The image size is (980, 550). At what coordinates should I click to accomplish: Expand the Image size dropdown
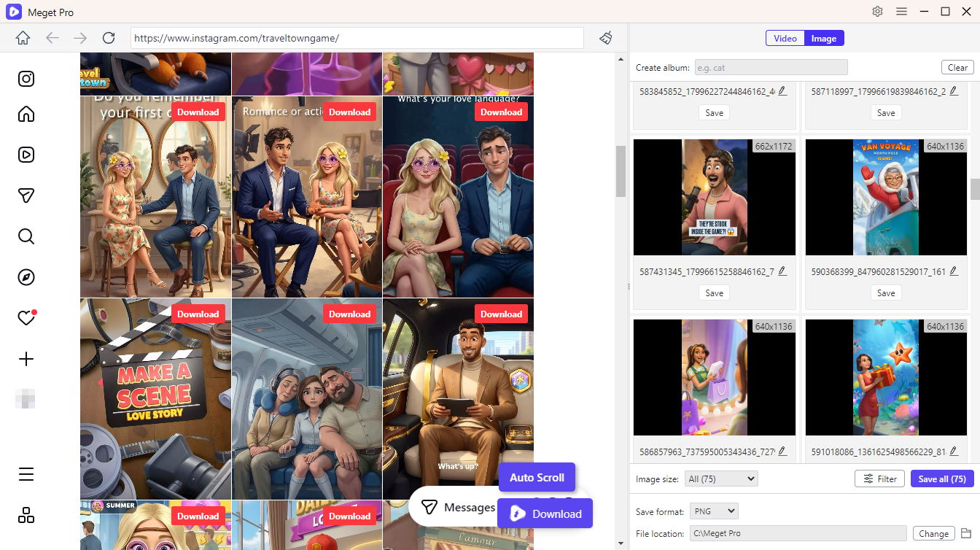point(721,479)
